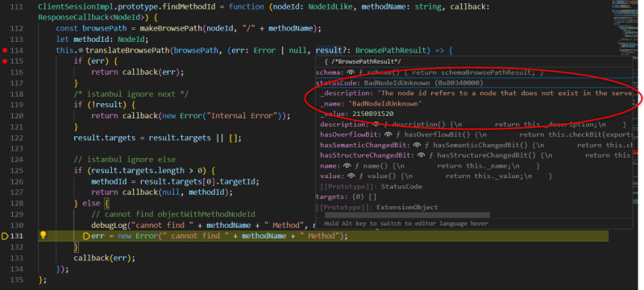This screenshot has height=290, width=644.
Task: Remove the breakpoint on line 114
Action: (x=5, y=51)
